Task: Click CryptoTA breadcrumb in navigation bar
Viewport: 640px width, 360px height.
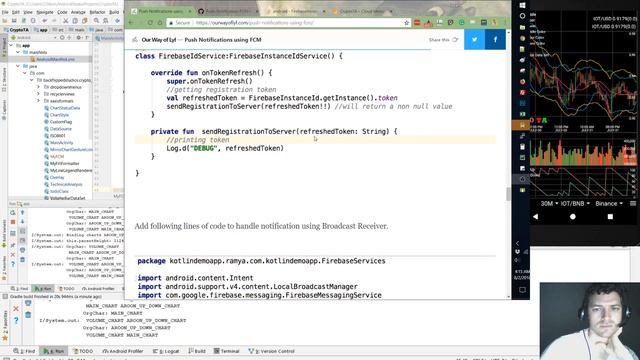Action: [16, 30]
